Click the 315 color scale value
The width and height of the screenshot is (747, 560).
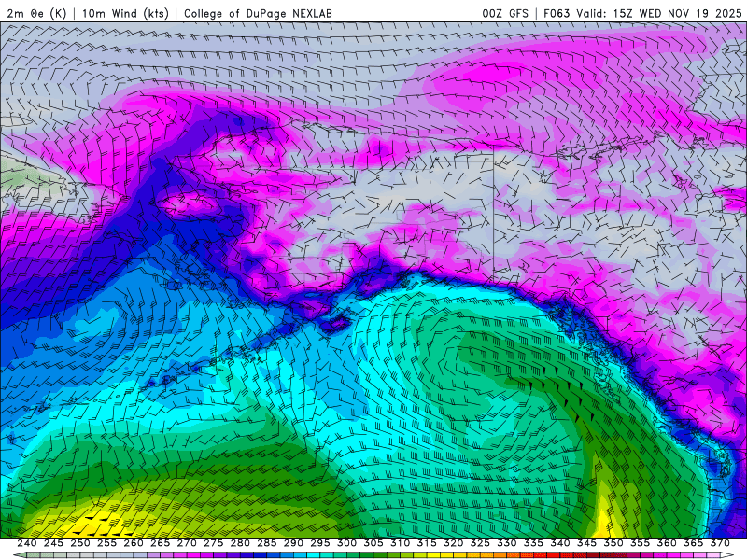(427, 543)
